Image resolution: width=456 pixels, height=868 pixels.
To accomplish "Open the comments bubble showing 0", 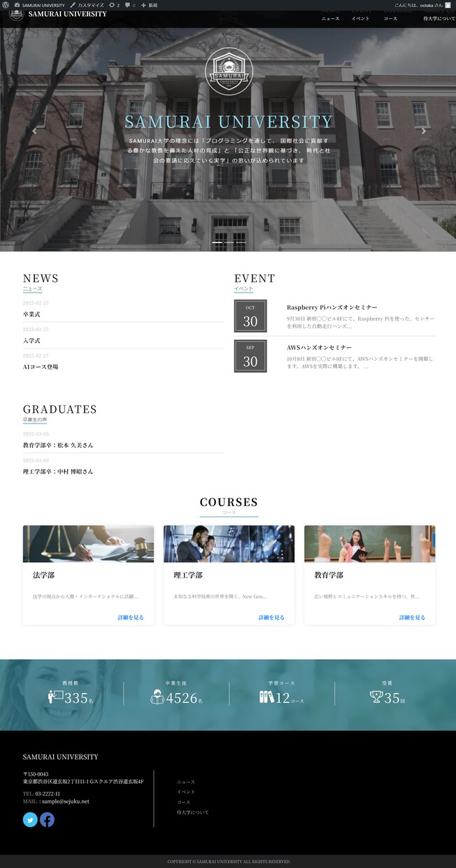I will (x=130, y=5).
